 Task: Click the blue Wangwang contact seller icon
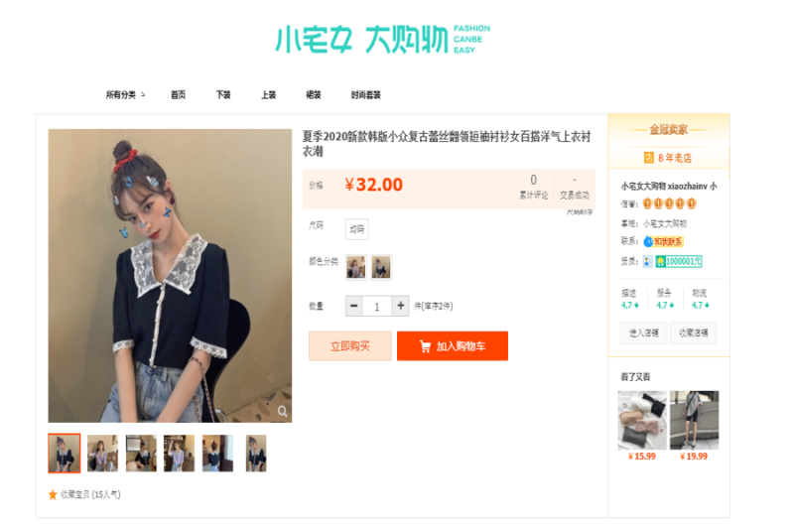[x=648, y=242]
